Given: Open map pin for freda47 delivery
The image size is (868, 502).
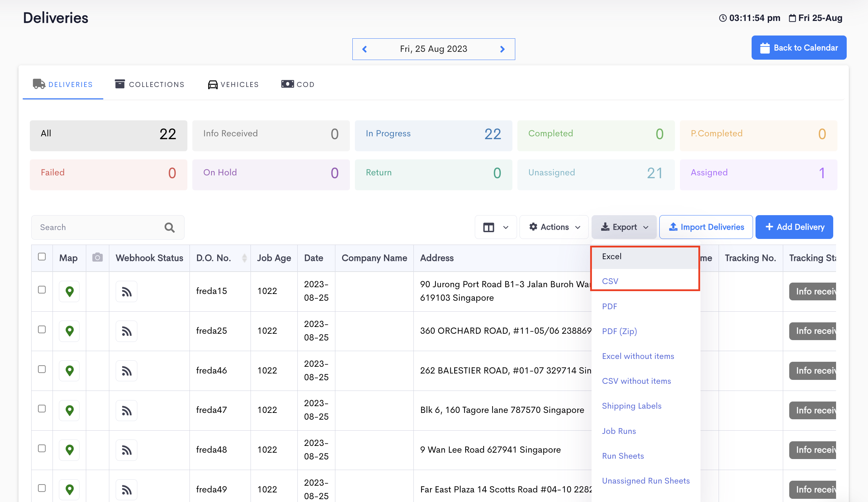Looking at the screenshot, I should tap(70, 410).
